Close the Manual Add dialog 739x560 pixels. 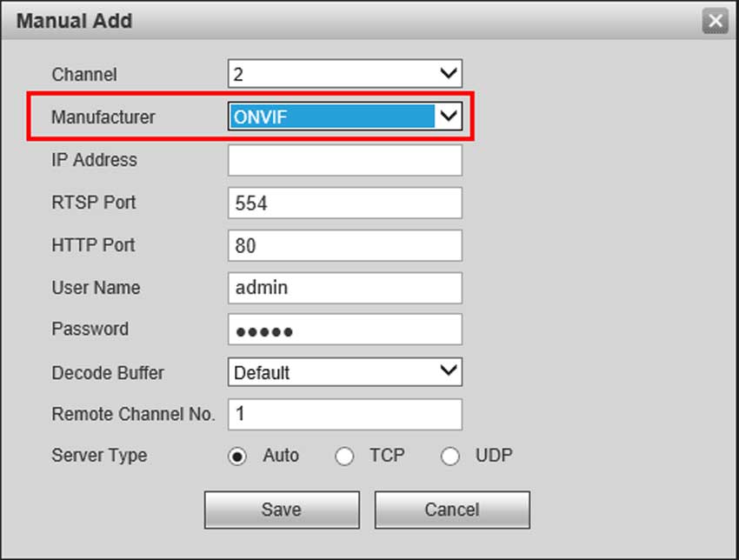tap(715, 22)
